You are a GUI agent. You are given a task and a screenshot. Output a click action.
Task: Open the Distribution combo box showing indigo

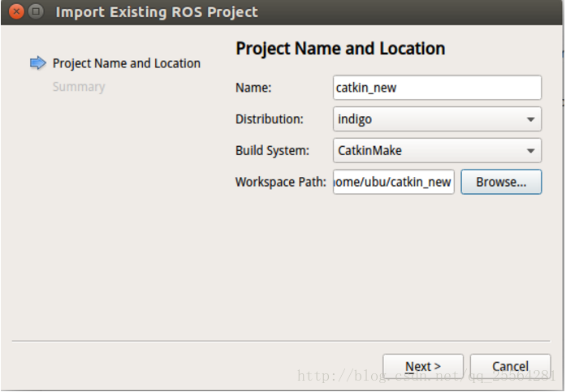tap(426, 119)
